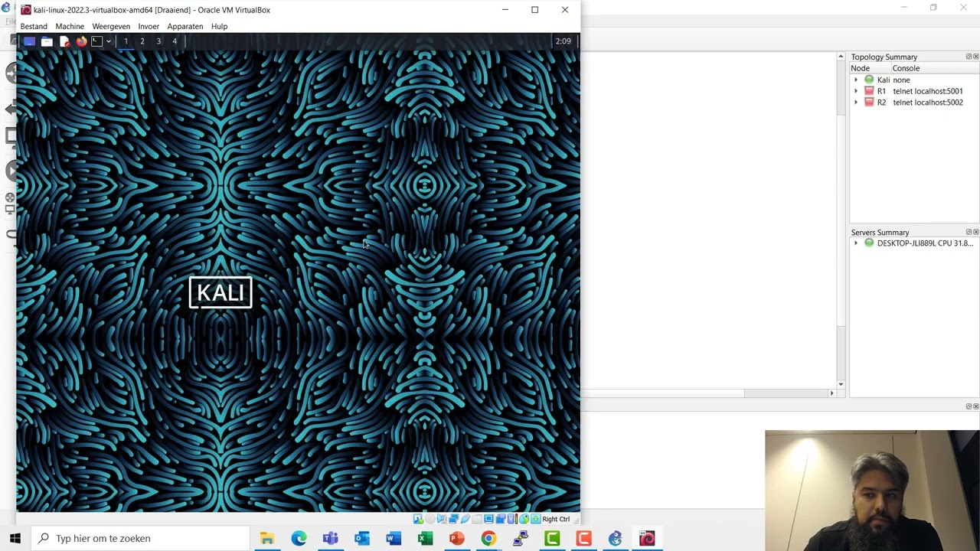Open the Weergeven menu in VirtualBox
980x551 pixels.
(111, 26)
